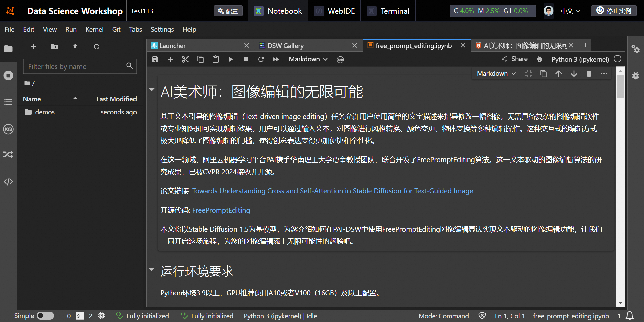The image size is (644, 322).
Task: Create new launcher with plus icon
Action: pos(33,47)
